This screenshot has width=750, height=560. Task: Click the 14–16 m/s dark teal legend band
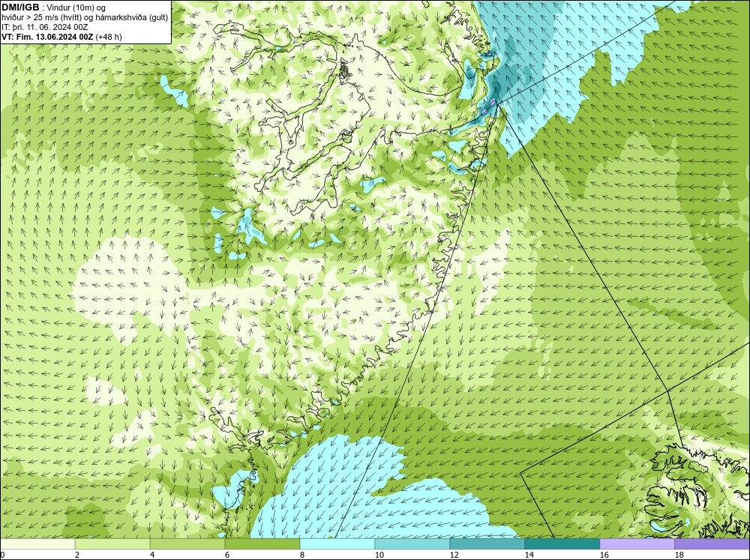coord(562,544)
